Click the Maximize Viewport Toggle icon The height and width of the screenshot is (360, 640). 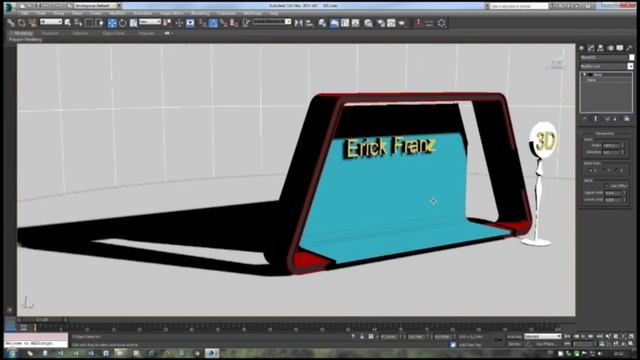[x=631, y=344]
